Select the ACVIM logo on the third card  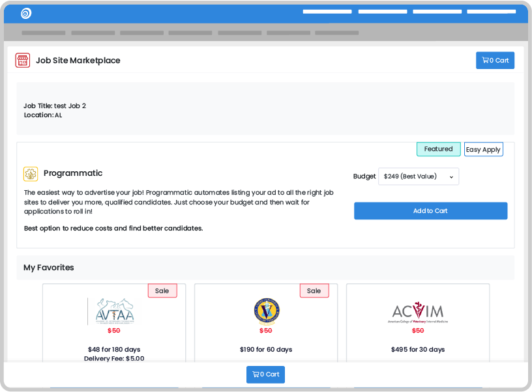[418, 313]
